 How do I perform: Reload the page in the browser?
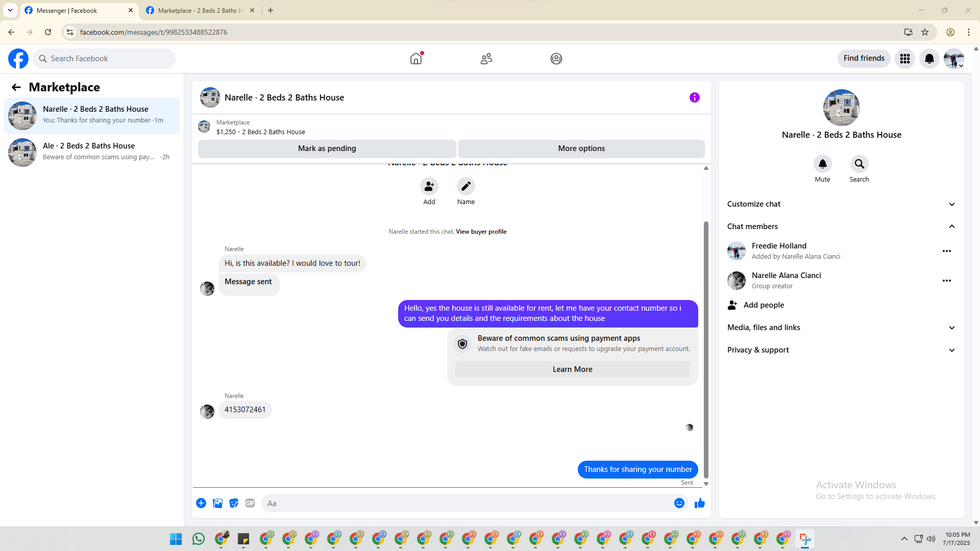48,32
